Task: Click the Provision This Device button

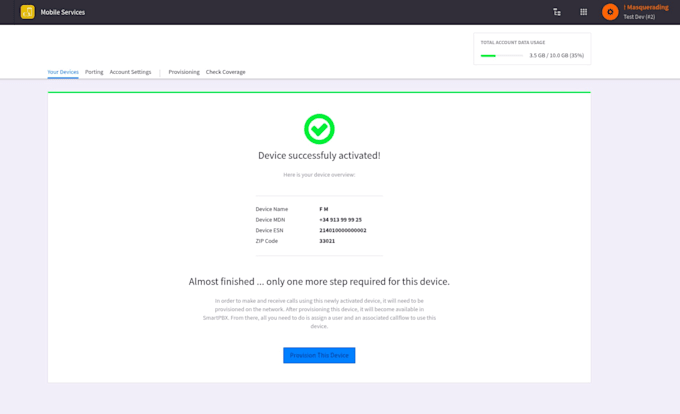Action: point(319,355)
